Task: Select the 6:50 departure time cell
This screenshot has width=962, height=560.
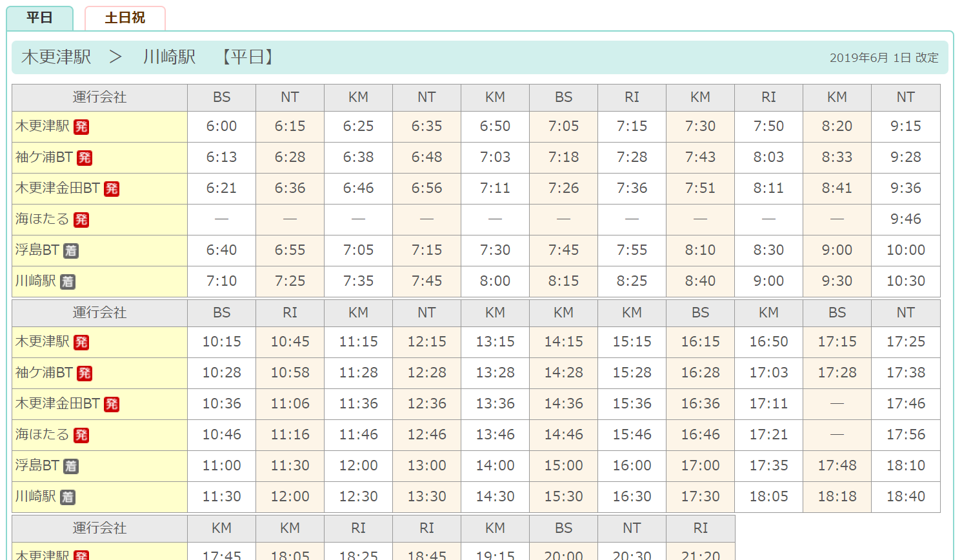Action: (x=496, y=126)
